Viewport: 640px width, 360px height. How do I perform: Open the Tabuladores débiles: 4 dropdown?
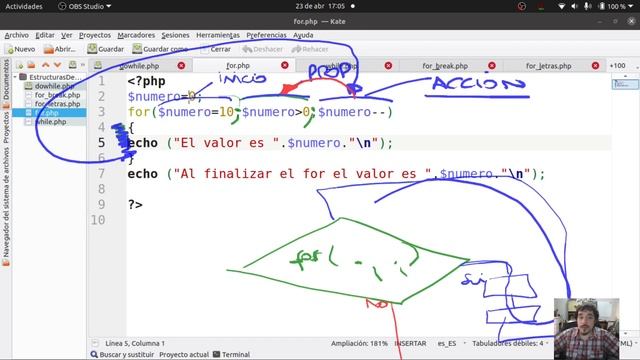[x=509, y=343]
